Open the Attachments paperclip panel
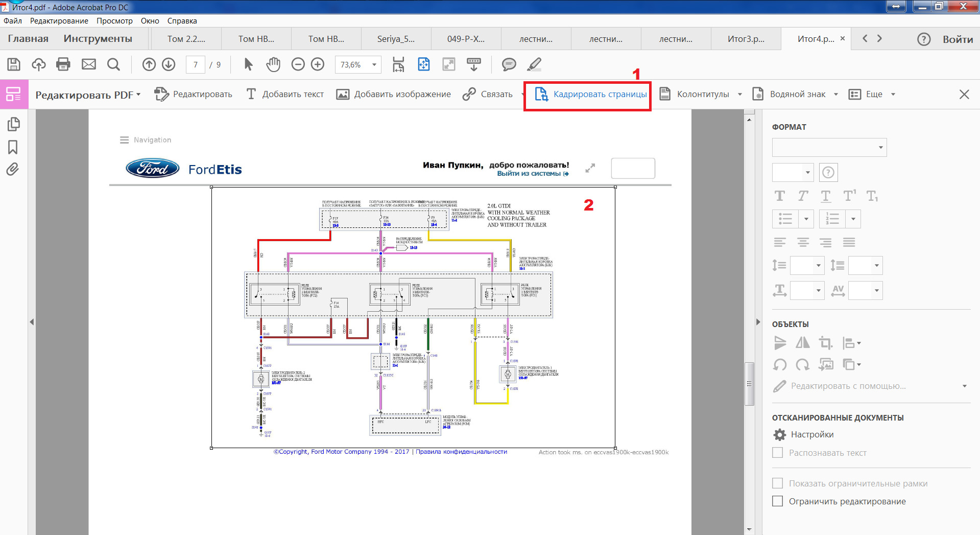This screenshot has width=980, height=535. point(13,169)
